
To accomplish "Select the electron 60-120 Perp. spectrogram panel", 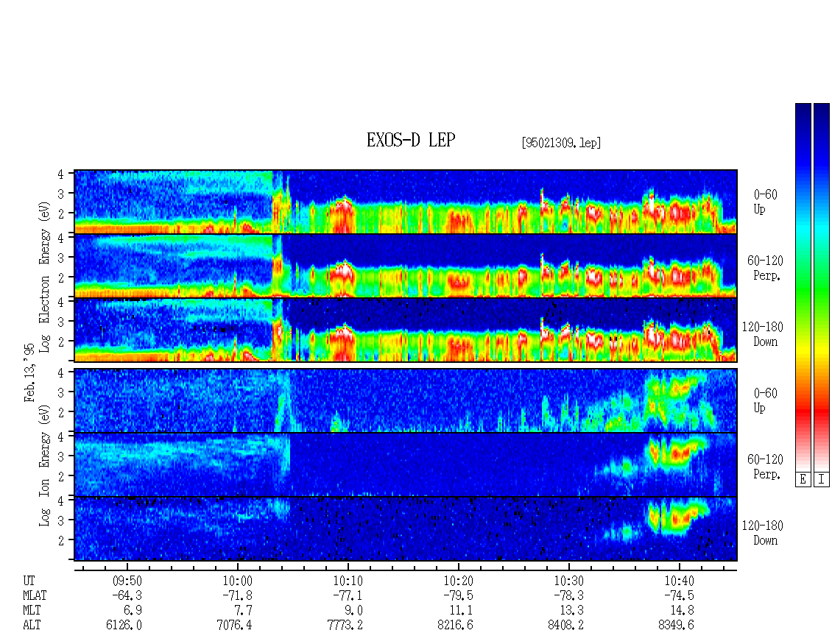I will (406, 266).
